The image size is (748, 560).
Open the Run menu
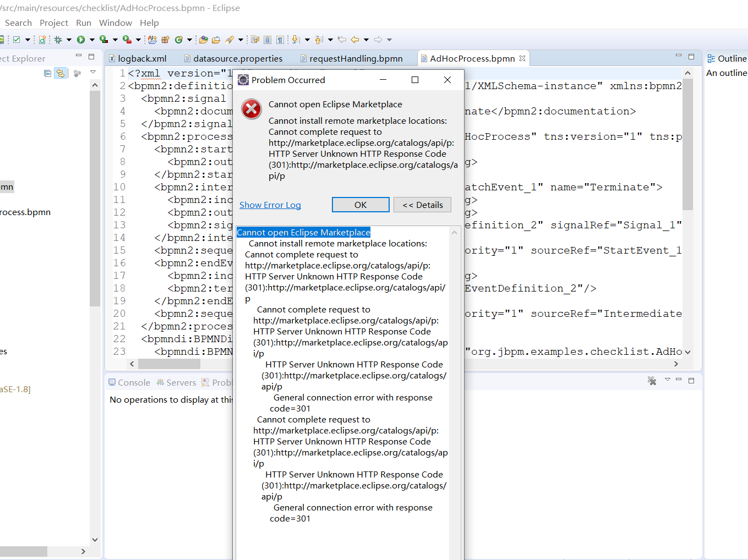click(84, 23)
